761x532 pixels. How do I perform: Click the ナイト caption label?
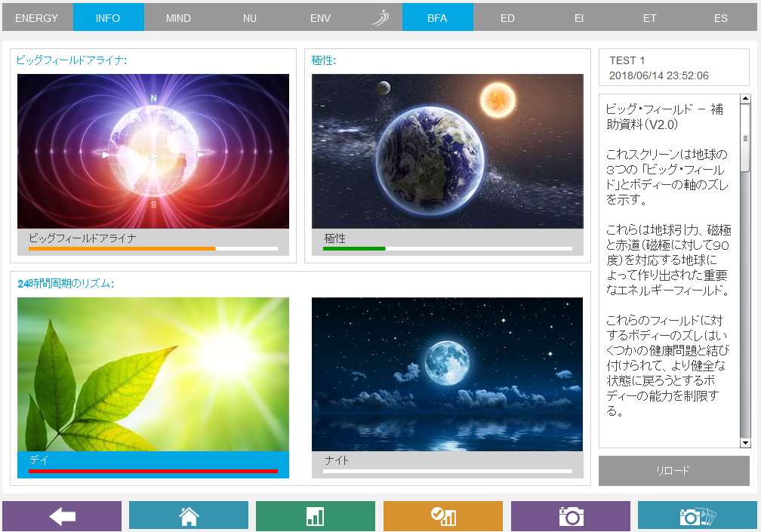[x=337, y=460]
